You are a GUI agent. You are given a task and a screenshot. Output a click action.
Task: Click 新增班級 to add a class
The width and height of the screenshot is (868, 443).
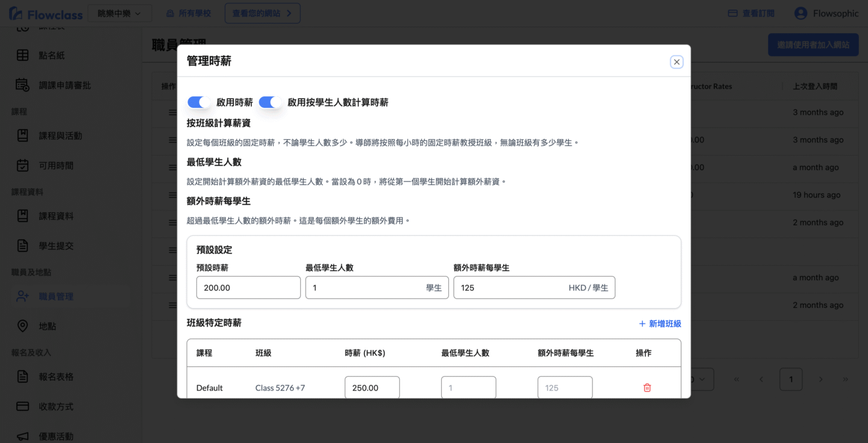(x=659, y=324)
